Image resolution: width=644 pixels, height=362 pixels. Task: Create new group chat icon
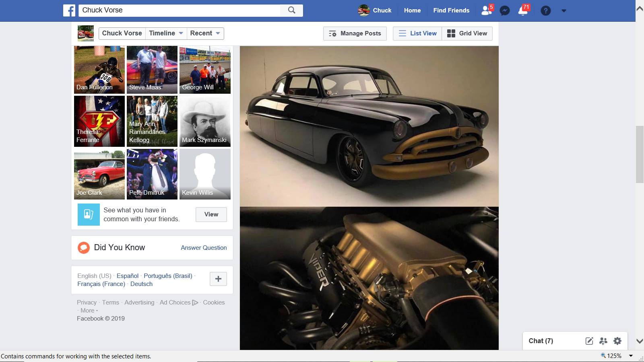tap(603, 341)
